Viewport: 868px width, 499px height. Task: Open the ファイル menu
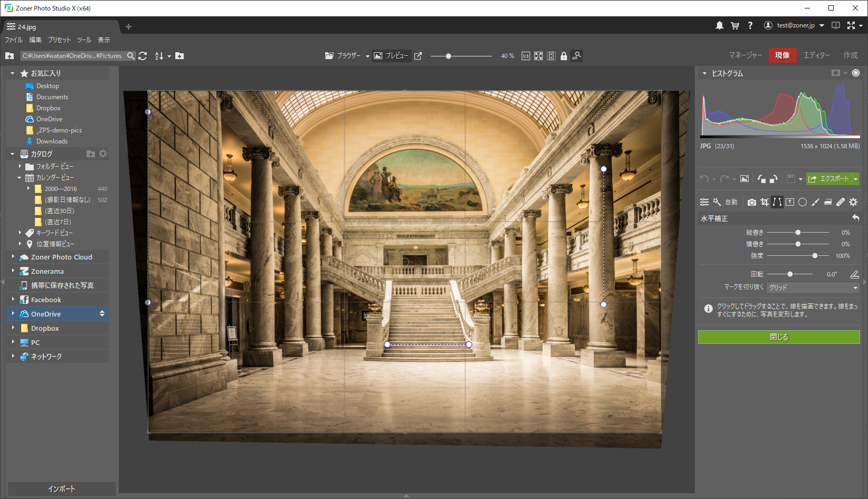[14, 40]
